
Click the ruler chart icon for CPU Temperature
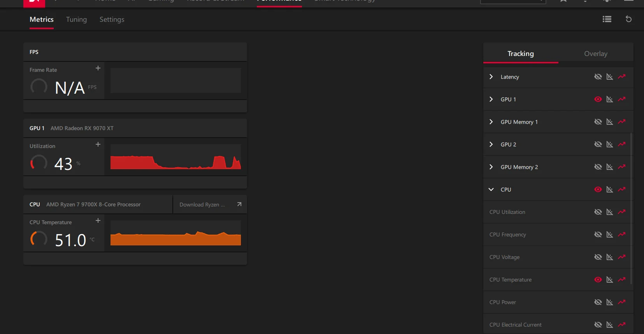pos(610,280)
